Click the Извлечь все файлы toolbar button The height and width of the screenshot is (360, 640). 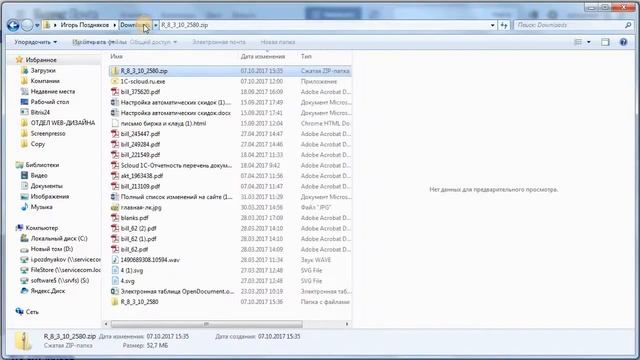pyautogui.click(x=99, y=42)
